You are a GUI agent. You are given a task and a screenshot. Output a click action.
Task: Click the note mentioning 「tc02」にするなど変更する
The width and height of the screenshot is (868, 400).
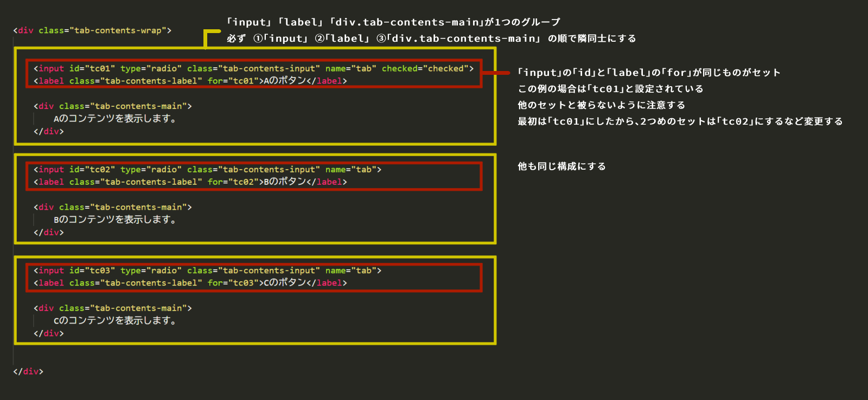click(x=680, y=121)
